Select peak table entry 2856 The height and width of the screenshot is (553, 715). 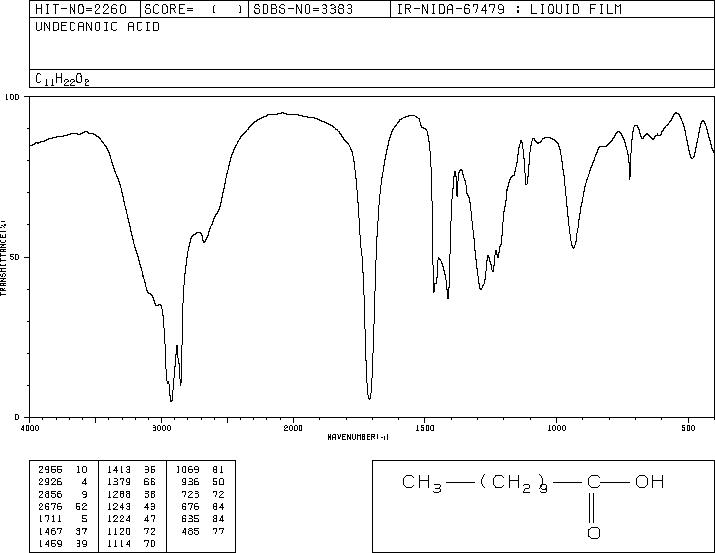pos(50,494)
